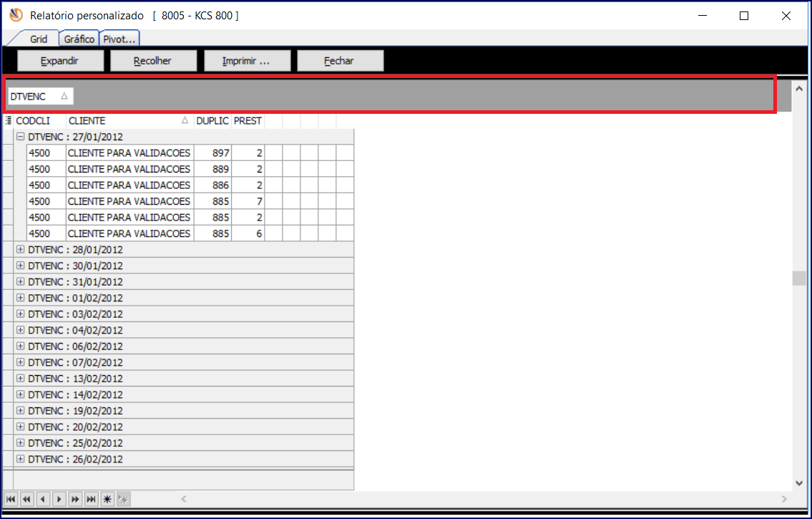Click the sort arrow in CLIENTE header

185,120
